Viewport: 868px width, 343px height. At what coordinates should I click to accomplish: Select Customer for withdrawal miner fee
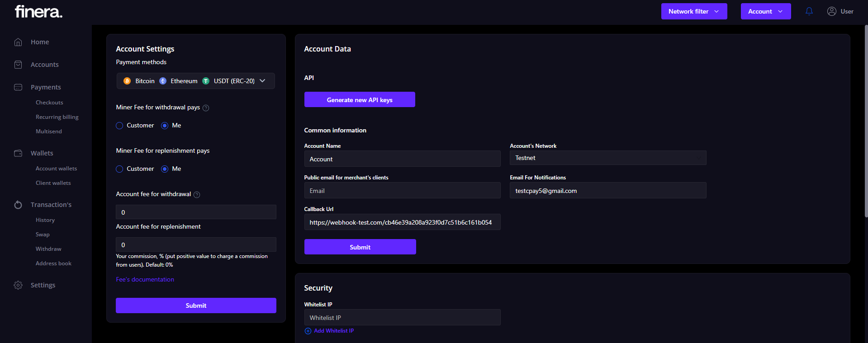click(119, 126)
